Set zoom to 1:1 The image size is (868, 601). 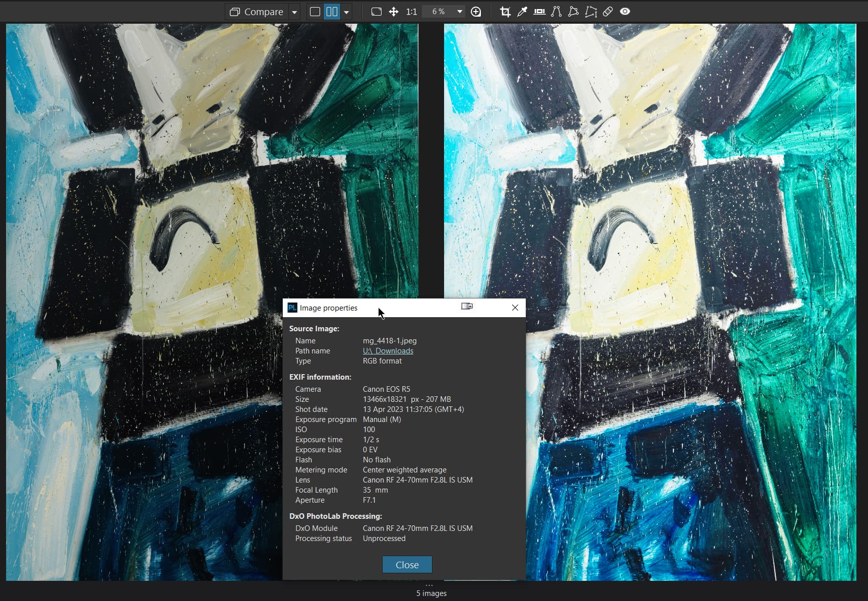point(411,12)
